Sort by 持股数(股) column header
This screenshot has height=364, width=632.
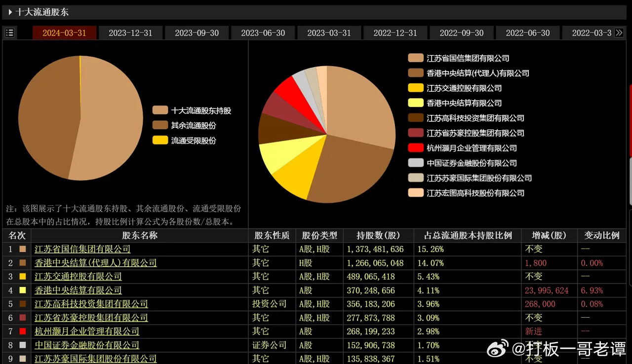point(378,236)
